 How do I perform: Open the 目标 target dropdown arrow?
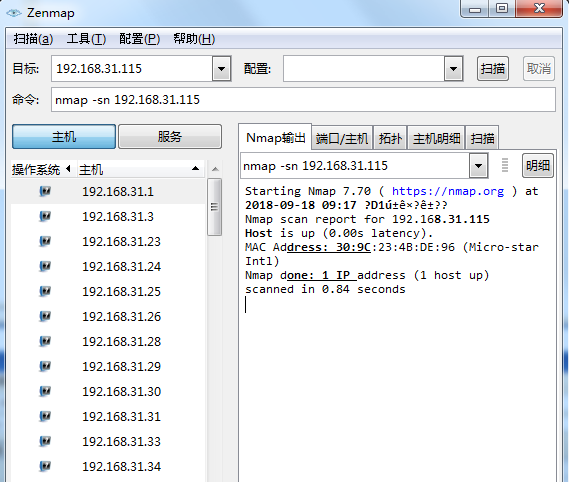point(221,69)
